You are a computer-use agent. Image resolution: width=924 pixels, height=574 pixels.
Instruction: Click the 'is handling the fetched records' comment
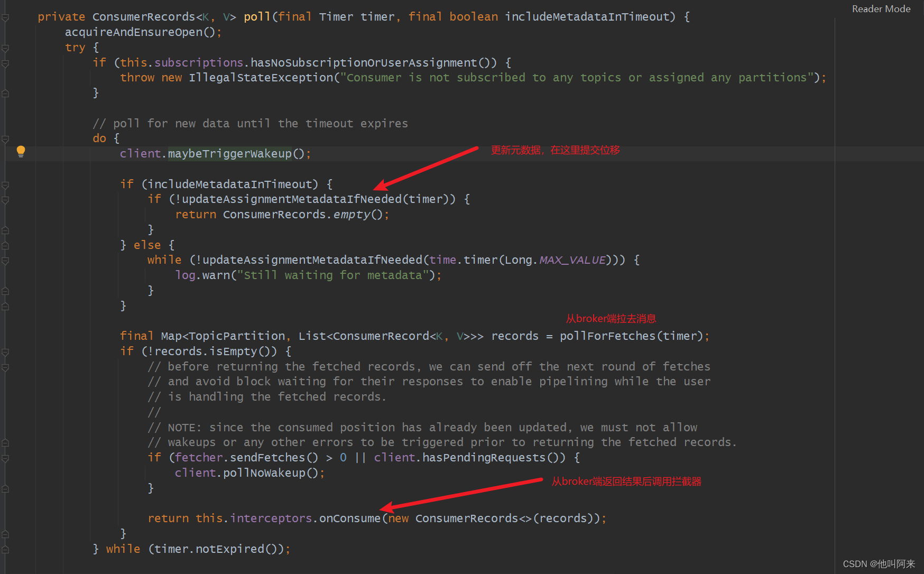pyautogui.click(x=267, y=397)
